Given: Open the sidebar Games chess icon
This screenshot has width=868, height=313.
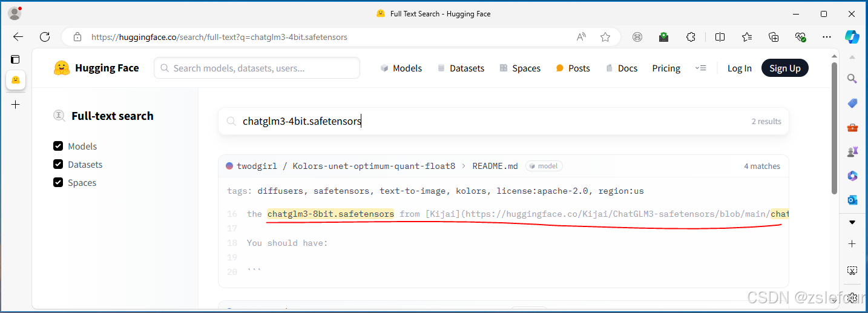Looking at the screenshot, I should point(852,151).
